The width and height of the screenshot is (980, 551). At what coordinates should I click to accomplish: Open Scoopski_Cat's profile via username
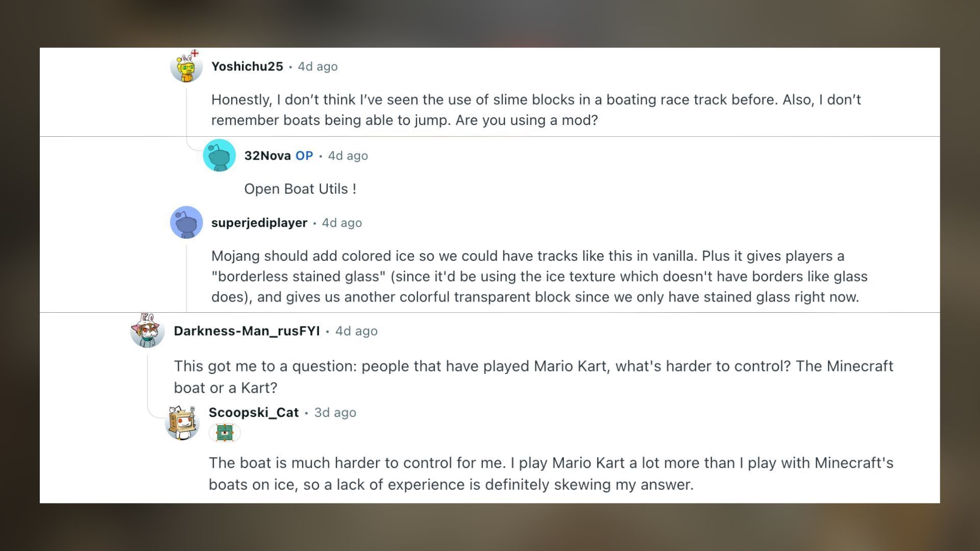click(x=254, y=412)
